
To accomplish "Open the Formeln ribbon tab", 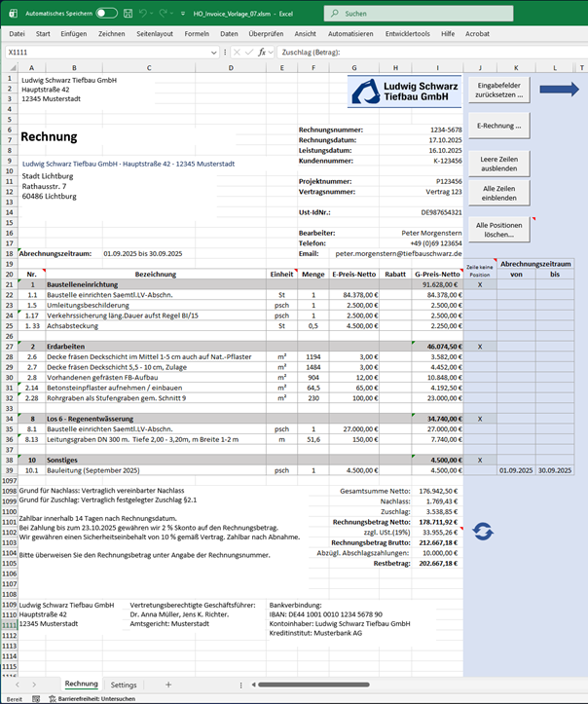I will (197, 33).
